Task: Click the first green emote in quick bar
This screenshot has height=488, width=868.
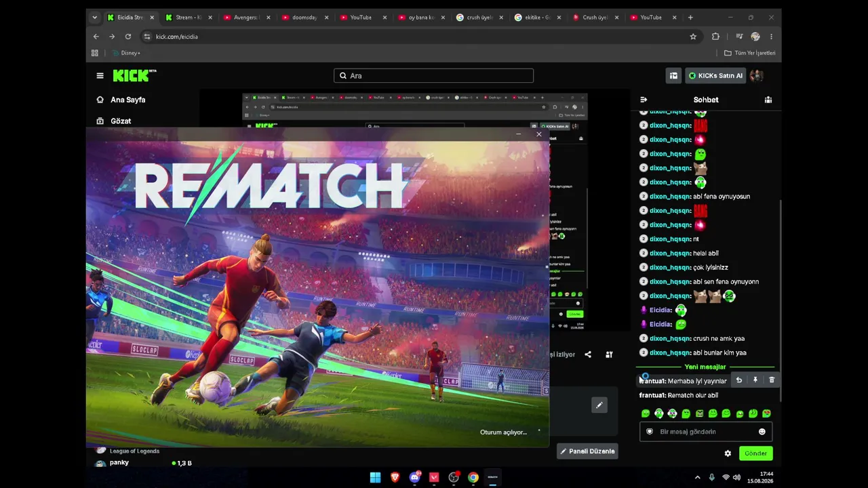Action: (646, 413)
